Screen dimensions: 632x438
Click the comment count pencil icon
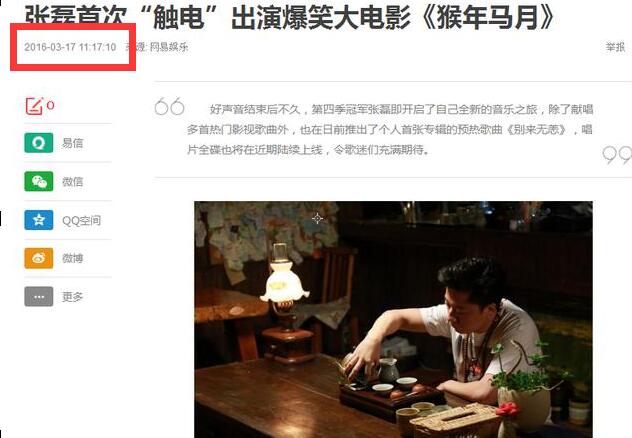coord(34,106)
